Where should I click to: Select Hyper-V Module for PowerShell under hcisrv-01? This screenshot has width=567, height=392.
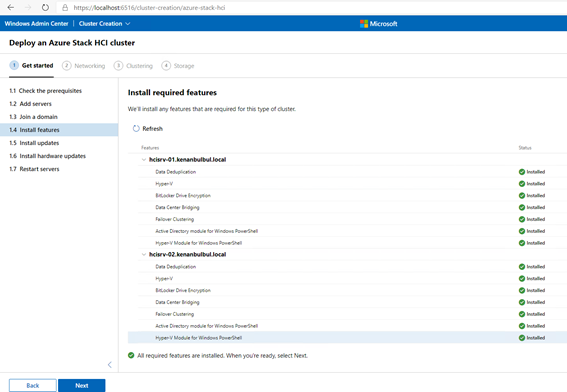[347, 243]
